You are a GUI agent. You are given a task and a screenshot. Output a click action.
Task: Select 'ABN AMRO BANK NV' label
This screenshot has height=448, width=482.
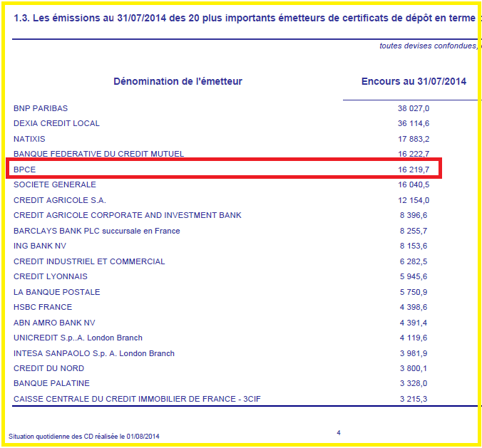pos(54,323)
